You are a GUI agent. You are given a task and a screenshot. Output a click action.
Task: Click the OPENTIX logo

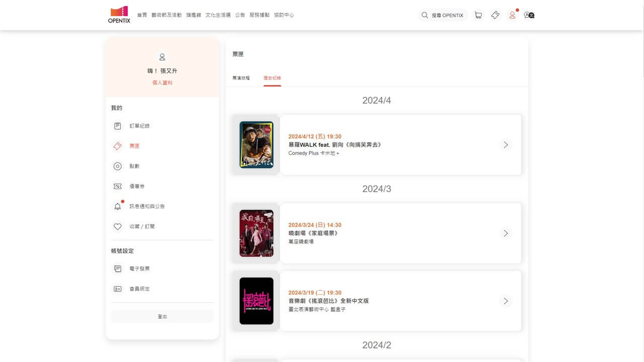coord(119,15)
